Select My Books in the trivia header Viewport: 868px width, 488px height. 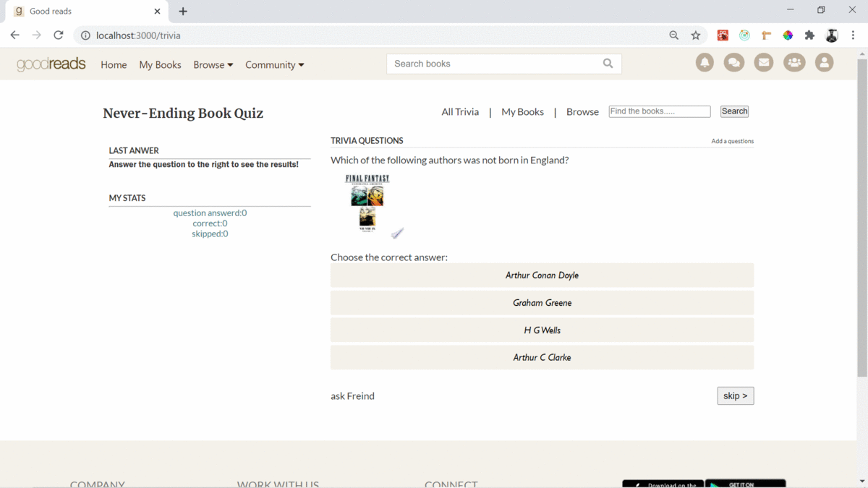522,111
